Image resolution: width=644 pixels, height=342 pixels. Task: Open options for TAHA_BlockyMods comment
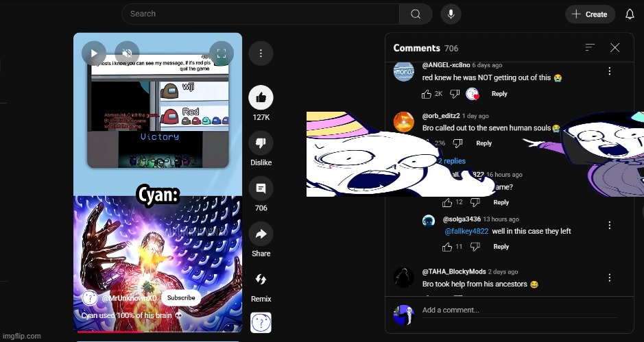(x=610, y=278)
